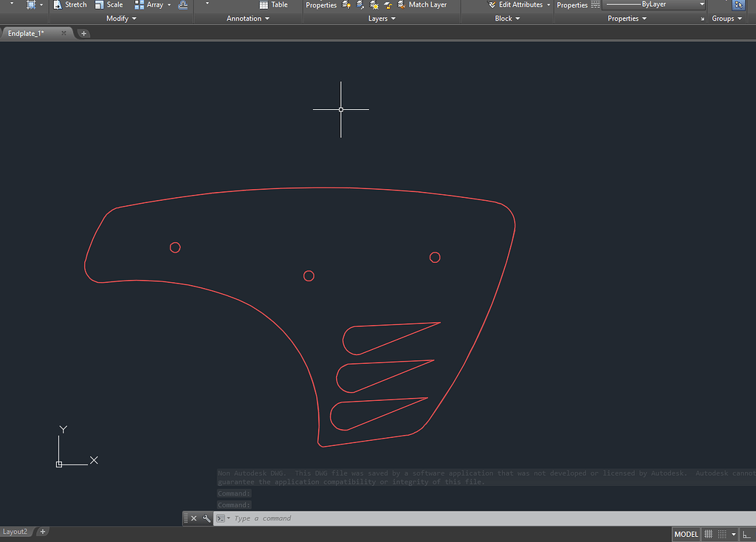Click the customization wrench on the command line
The height and width of the screenshot is (542, 756).
[x=206, y=518]
